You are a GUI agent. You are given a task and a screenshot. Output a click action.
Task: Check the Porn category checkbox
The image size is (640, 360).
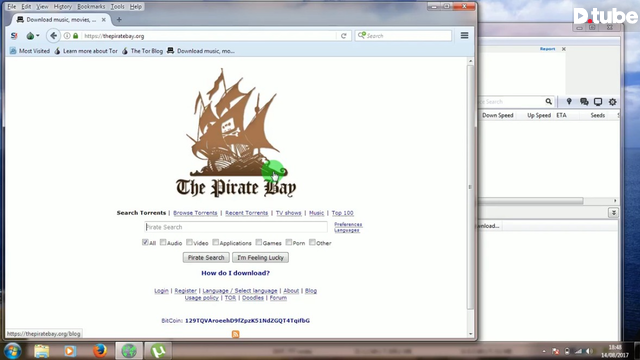289,242
